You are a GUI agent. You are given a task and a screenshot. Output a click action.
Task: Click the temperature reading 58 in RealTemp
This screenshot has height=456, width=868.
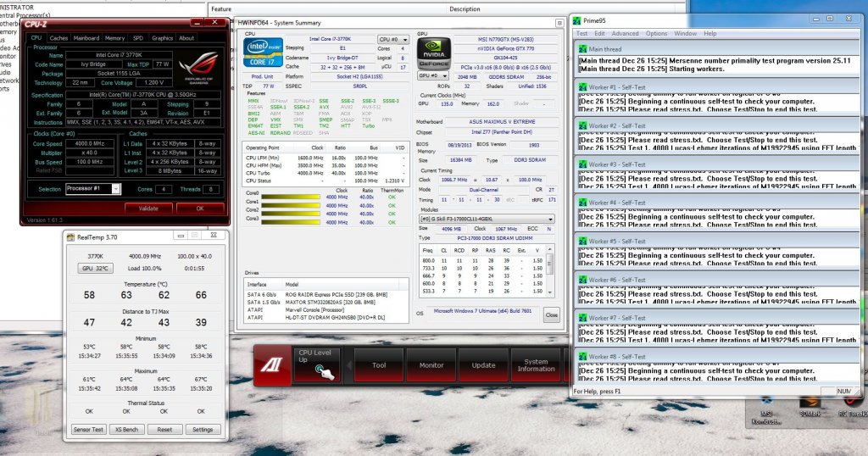(x=89, y=295)
